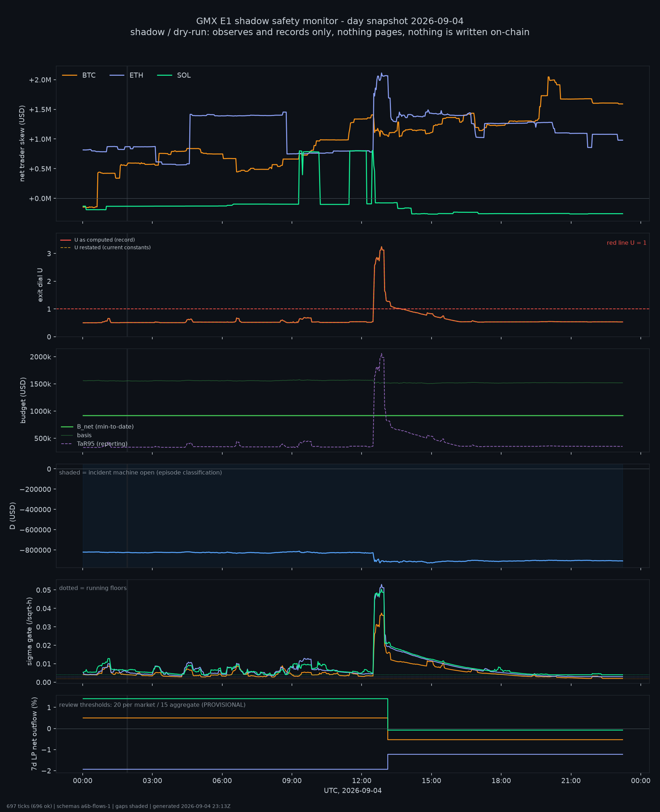Image resolution: width=660 pixels, height=812 pixels.
Task: Select the '0.04' sigma gate tick
Action: click(x=44, y=608)
